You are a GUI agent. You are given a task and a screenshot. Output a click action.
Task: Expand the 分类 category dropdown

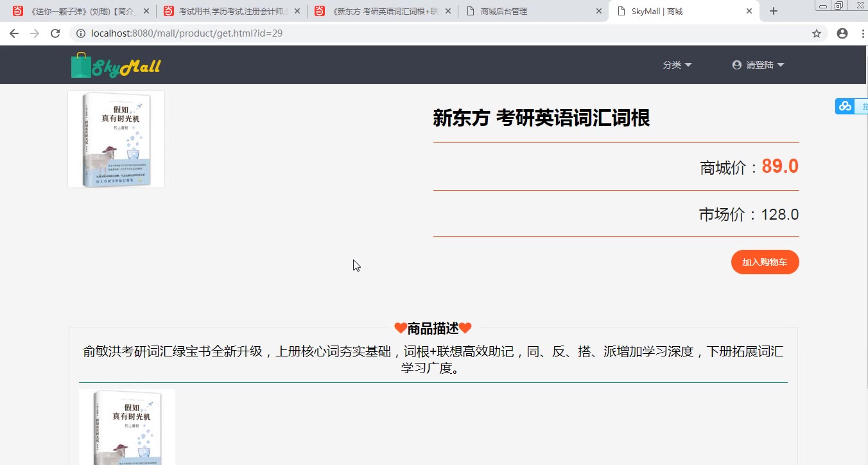pyautogui.click(x=677, y=65)
